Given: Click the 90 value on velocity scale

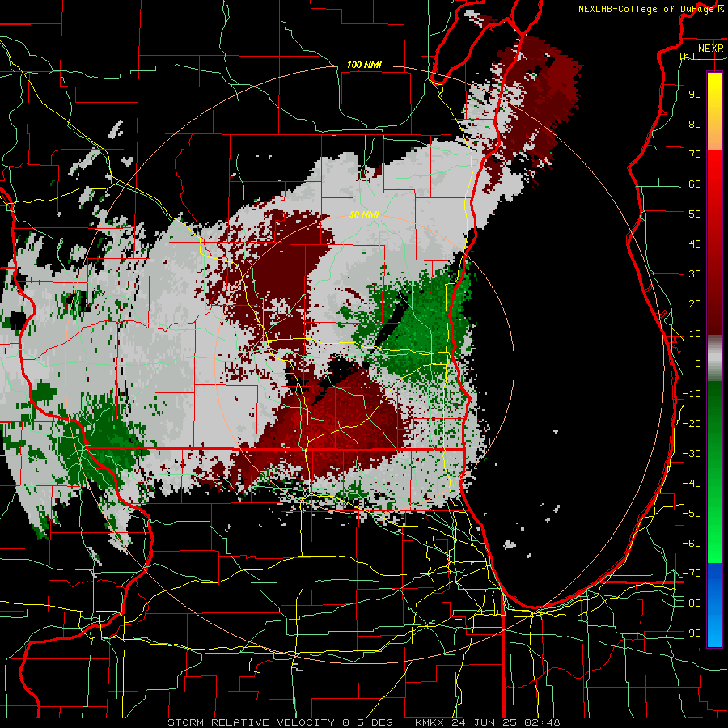Looking at the screenshot, I should coord(695,95).
